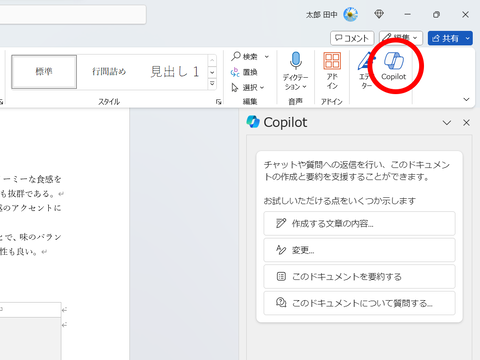Open Copilot from the ribbon
This screenshot has height=360, width=480.
point(394,67)
